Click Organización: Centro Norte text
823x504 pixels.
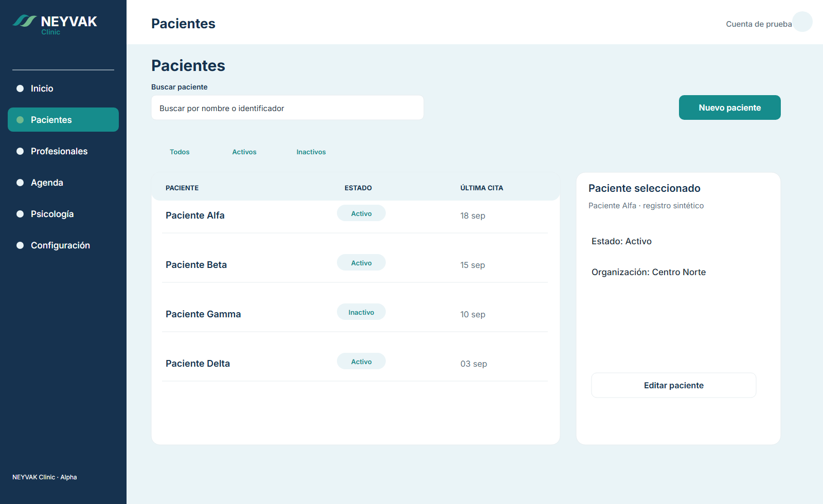click(x=649, y=272)
